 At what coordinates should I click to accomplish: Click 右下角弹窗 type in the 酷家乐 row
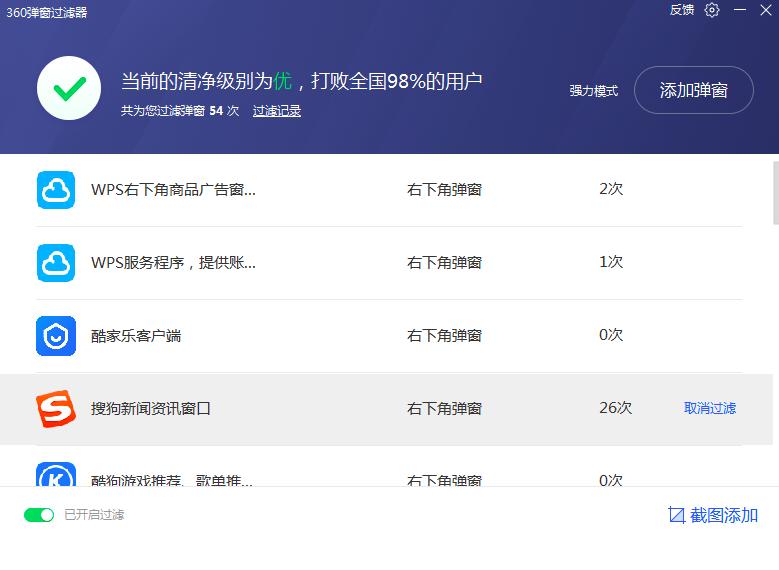445,335
